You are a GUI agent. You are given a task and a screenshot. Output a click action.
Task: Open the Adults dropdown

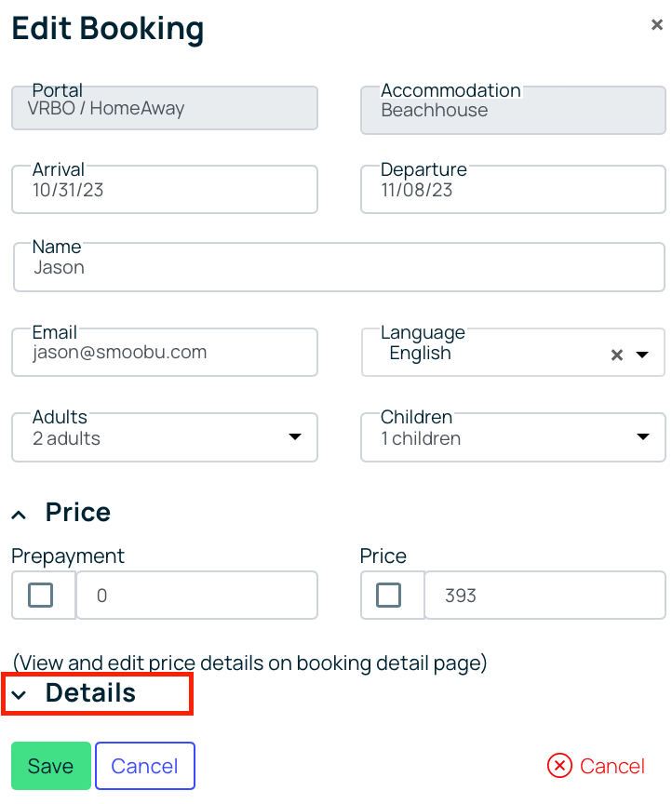point(165,437)
